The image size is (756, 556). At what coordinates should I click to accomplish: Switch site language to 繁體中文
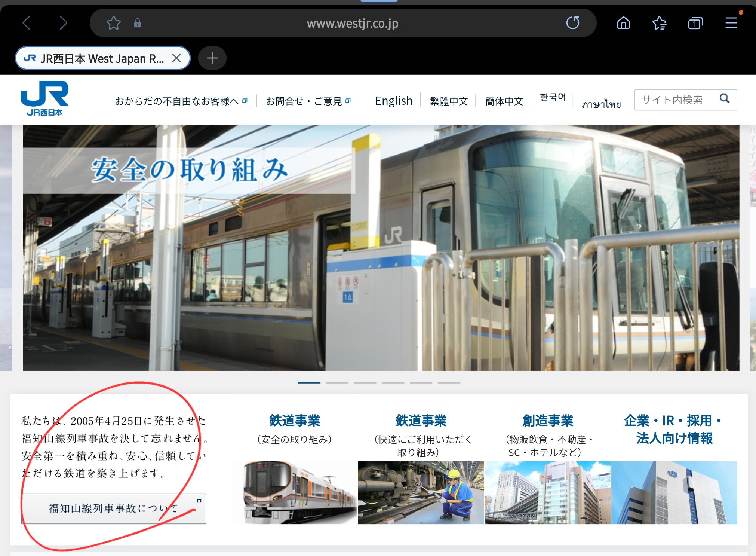(449, 101)
